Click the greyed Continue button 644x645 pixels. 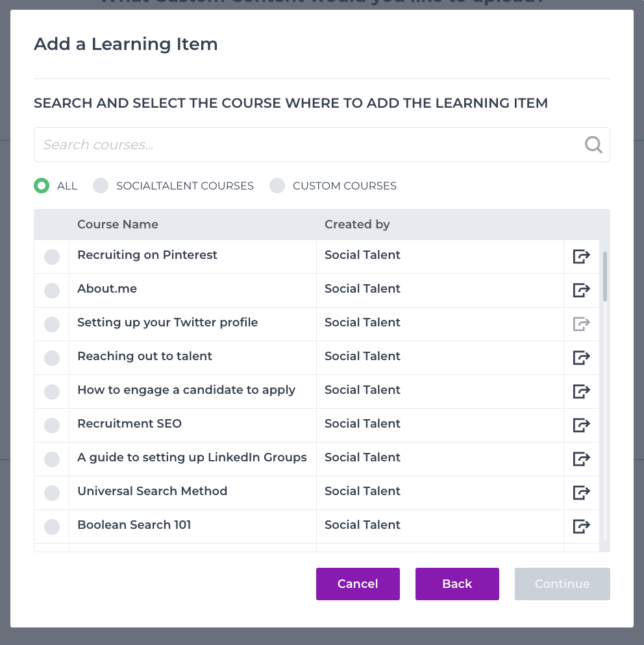click(x=562, y=584)
